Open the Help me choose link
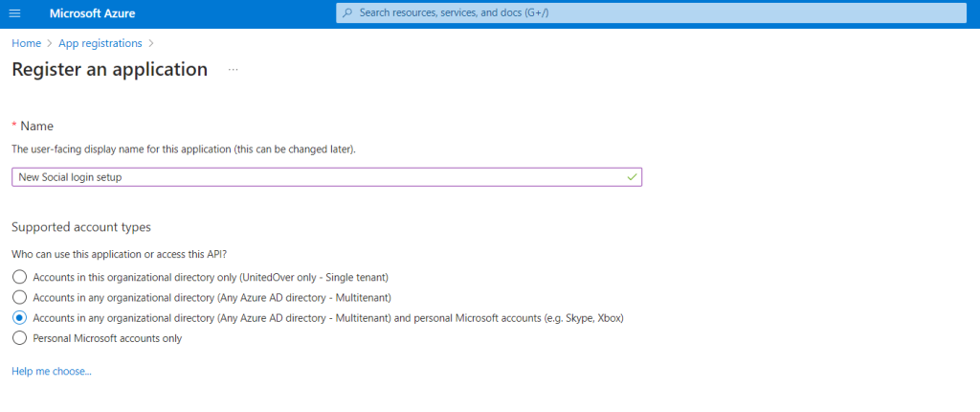 click(x=51, y=371)
